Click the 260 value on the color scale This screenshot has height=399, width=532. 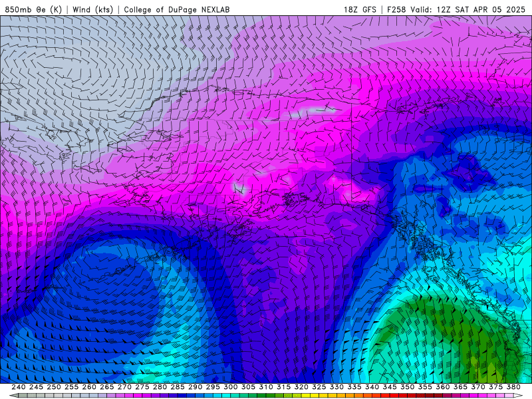click(x=89, y=387)
